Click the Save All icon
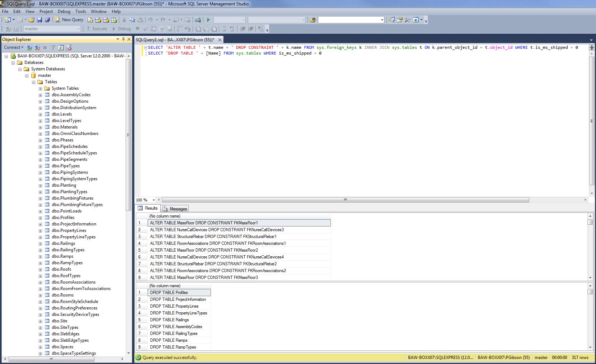 pyautogui.click(x=47, y=20)
